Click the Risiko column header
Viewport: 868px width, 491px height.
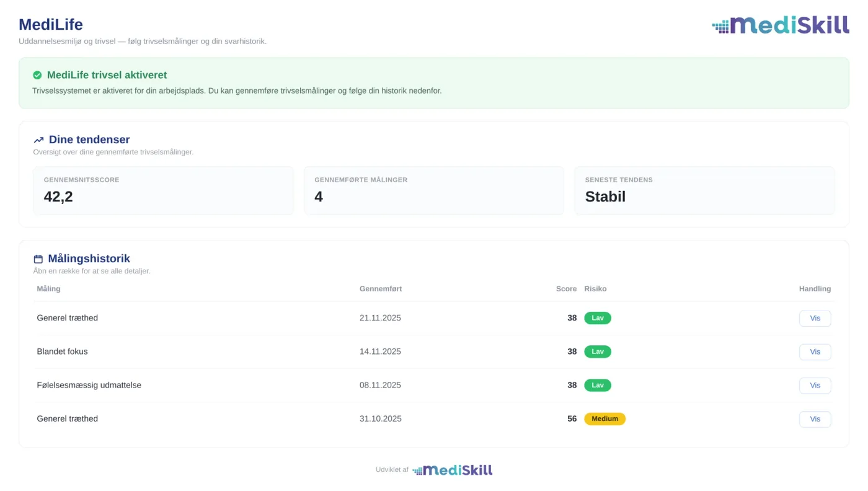pos(595,289)
